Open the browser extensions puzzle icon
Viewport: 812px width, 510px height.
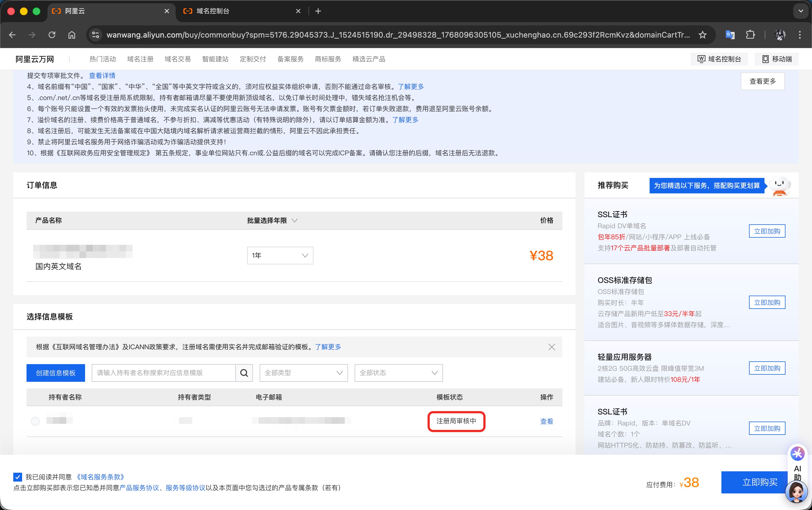[x=750, y=35]
